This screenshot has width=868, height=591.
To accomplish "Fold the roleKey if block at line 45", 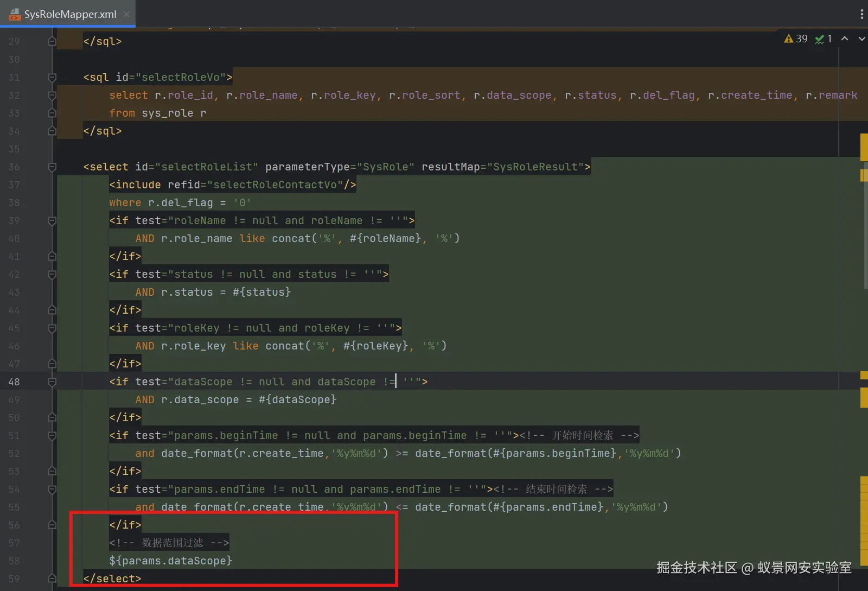I will 52,328.
